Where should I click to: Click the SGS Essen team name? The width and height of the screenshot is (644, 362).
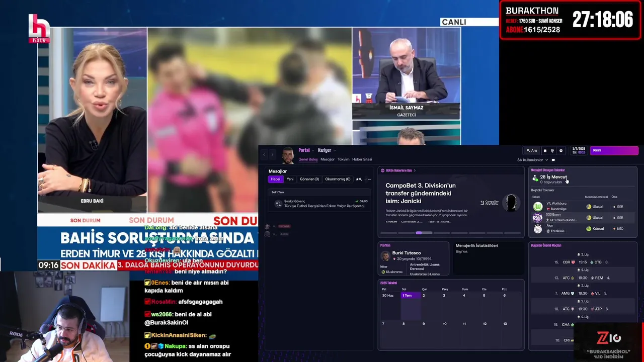[553, 215]
